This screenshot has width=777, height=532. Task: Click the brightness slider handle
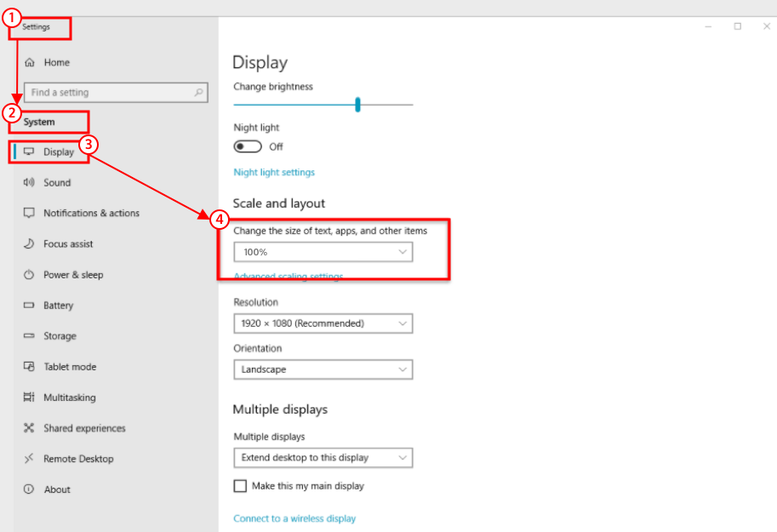coord(357,105)
